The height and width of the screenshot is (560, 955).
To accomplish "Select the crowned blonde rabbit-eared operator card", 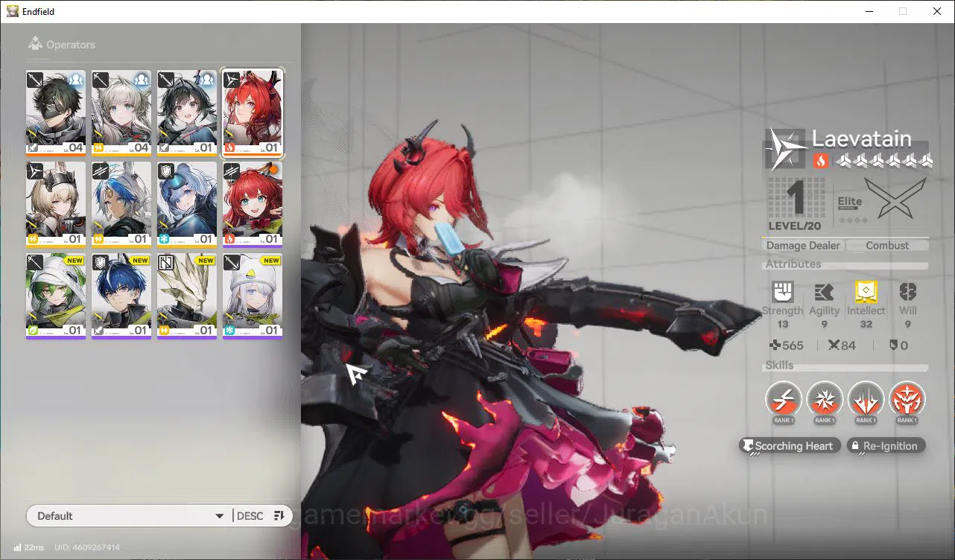I will pyautogui.click(x=56, y=204).
